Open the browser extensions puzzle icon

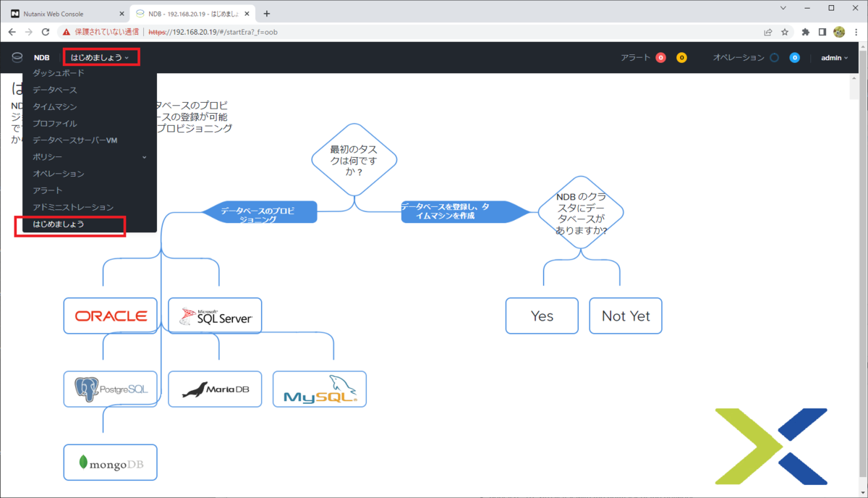pyautogui.click(x=806, y=32)
